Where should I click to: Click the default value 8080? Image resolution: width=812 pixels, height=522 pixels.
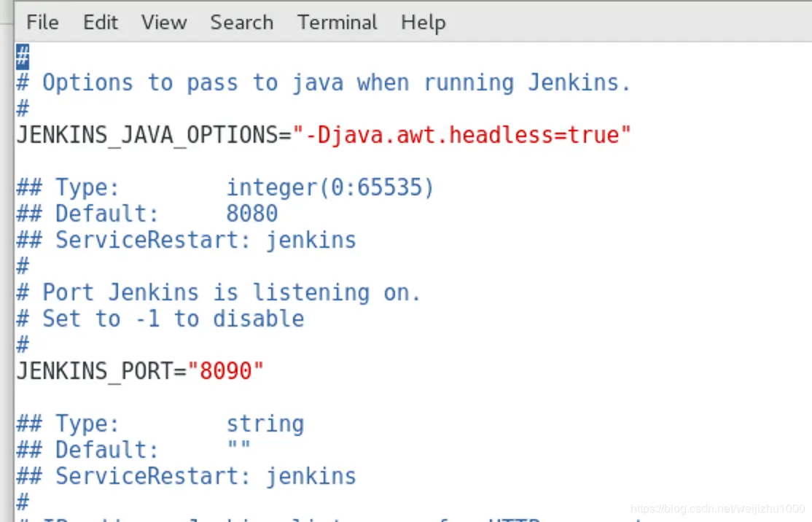(251, 214)
